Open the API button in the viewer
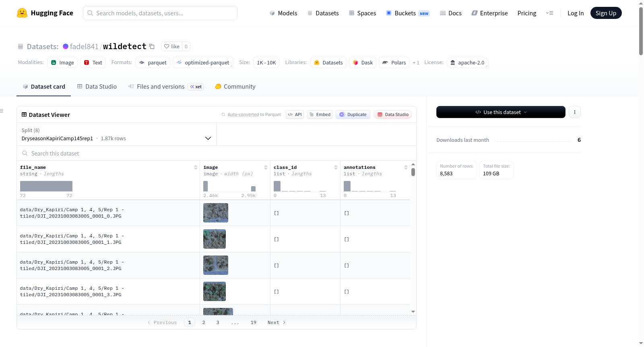The height and width of the screenshot is (347, 644). pos(295,114)
